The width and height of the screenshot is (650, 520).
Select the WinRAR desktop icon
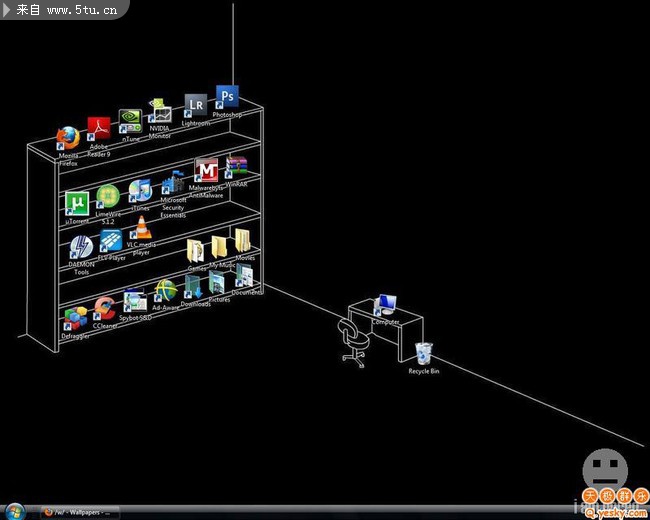pyautogui.click(x=236, y=167)
